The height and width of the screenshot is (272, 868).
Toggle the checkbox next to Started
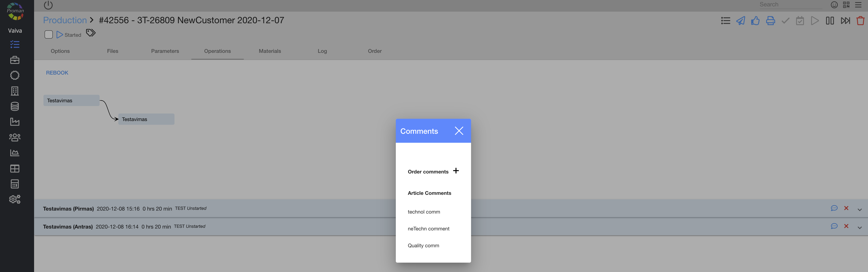[48, 35]
